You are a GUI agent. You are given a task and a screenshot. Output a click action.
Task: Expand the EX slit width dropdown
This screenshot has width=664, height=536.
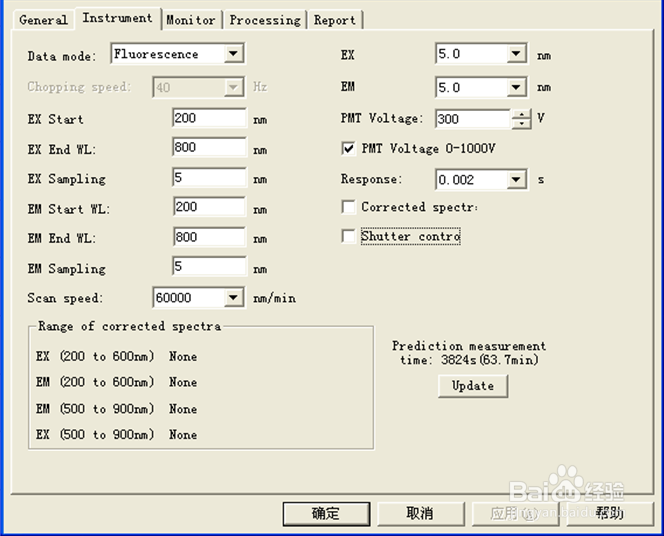pyautogui.click(x=516, y=54)
